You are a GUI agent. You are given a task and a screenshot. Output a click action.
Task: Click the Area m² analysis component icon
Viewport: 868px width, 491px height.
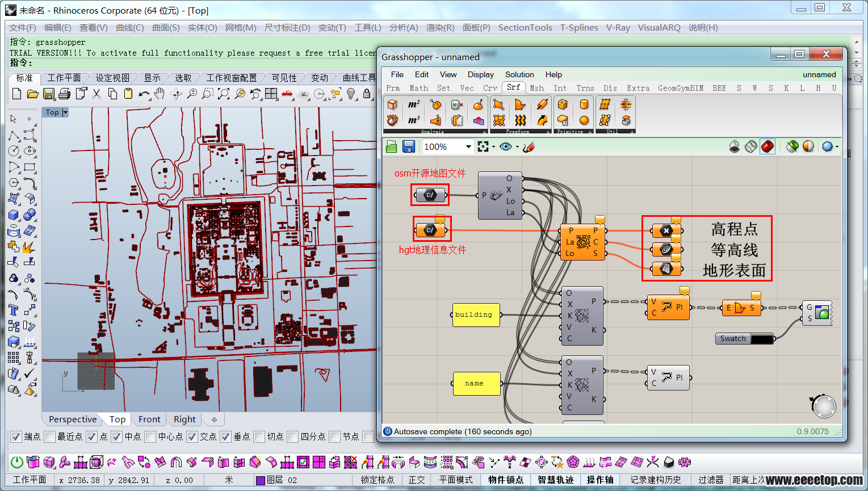pos(414,104)
